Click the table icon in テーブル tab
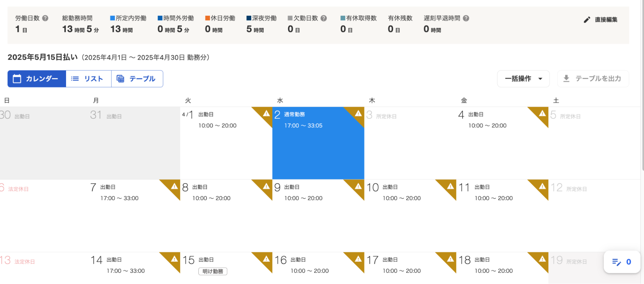This screenshot has width=644, height=284. (x=120, y=79)
